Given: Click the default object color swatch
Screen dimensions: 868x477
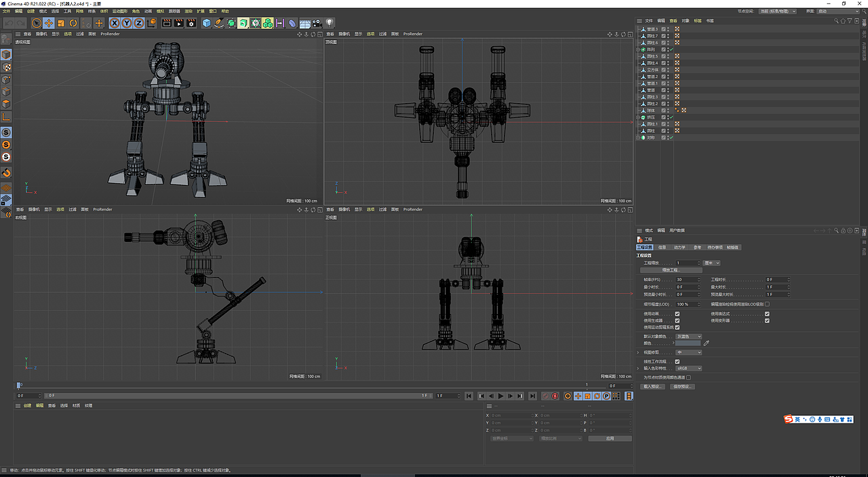Looking at the screenshot, I should pyautogui.click(x=688, y=344).
